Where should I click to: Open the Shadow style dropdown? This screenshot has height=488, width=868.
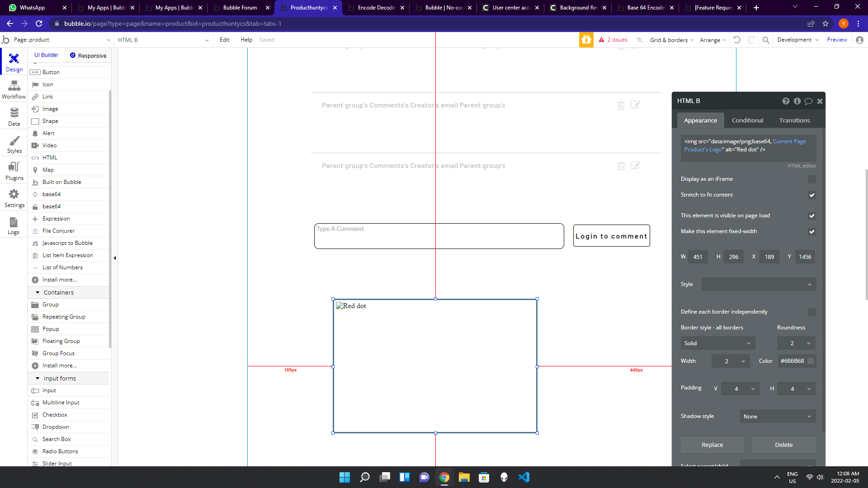tap(778, 417)
